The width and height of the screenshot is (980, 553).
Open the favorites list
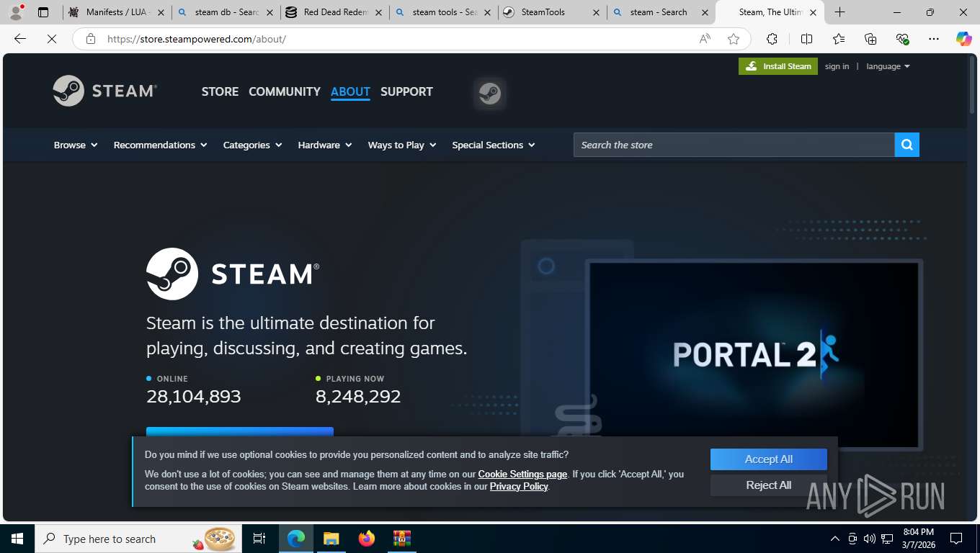(839, 39)
